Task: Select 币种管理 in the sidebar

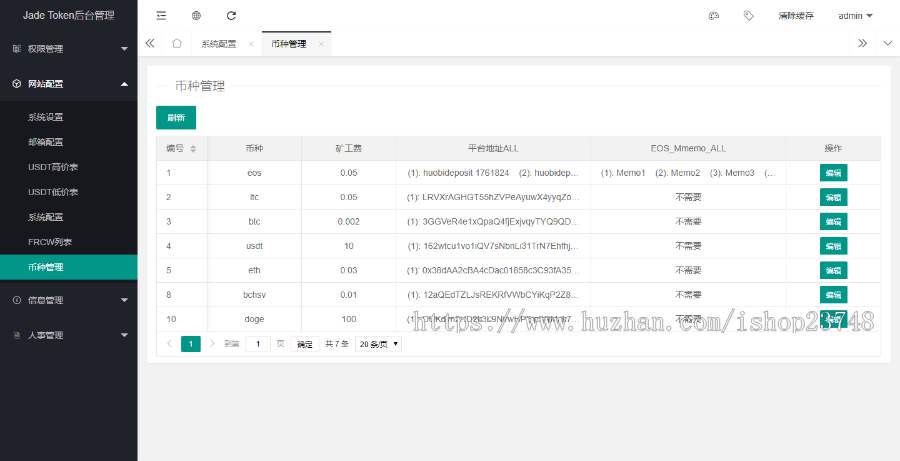Action: [x=69, y=267]
